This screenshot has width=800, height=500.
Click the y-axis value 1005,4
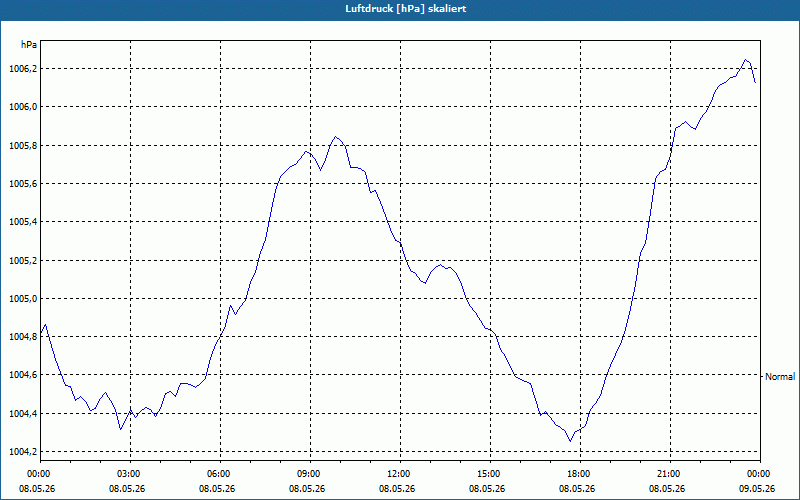[x=22, y=222]
